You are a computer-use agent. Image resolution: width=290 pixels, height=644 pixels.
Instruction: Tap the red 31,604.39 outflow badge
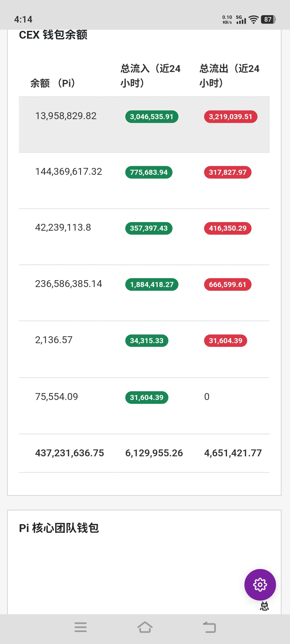pyautogui.click(x=226, y=340)
